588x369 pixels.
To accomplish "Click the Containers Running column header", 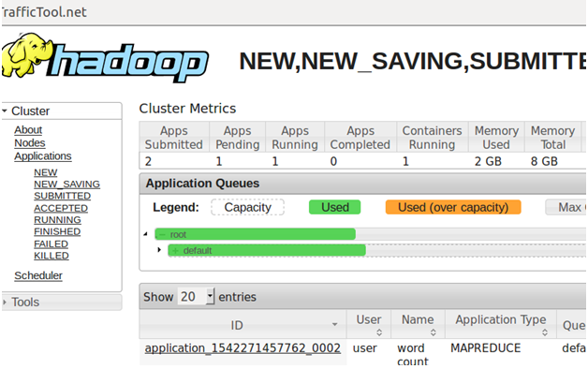I will (x=432, y=138).
